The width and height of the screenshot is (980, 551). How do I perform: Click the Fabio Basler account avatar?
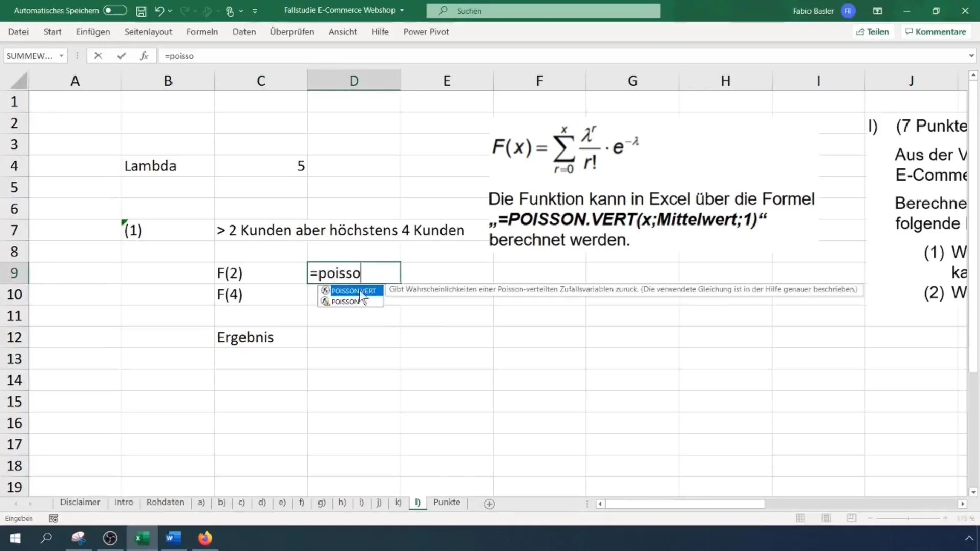click(x=848, y=11)
